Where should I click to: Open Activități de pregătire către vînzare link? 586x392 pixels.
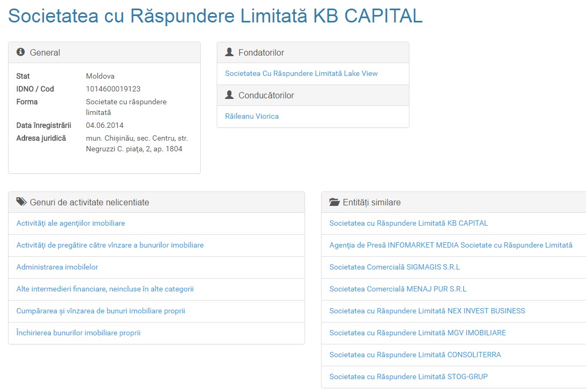click(110, 245)
